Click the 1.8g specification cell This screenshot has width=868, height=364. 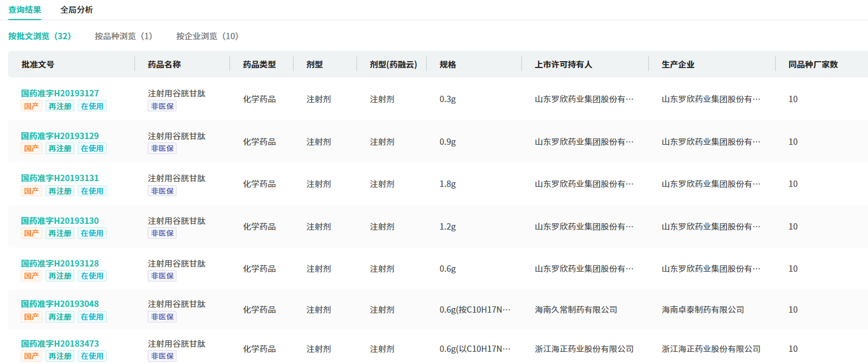click(448, 184)
